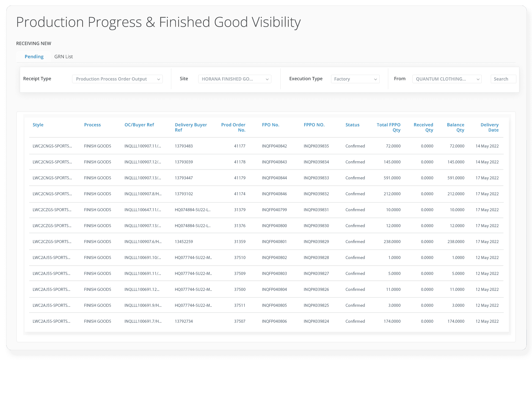Select prod order number 31376
Screen dimensions: 532x412
240,226
